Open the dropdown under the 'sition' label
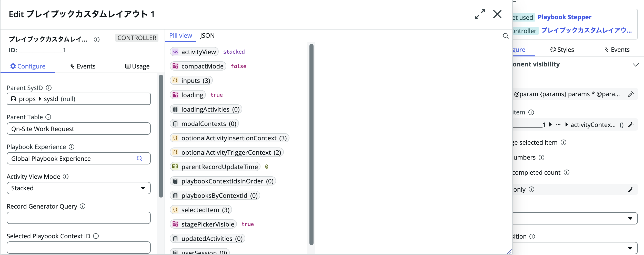Image resolution: width=644 pixels, height=255 pixels. 575,248
